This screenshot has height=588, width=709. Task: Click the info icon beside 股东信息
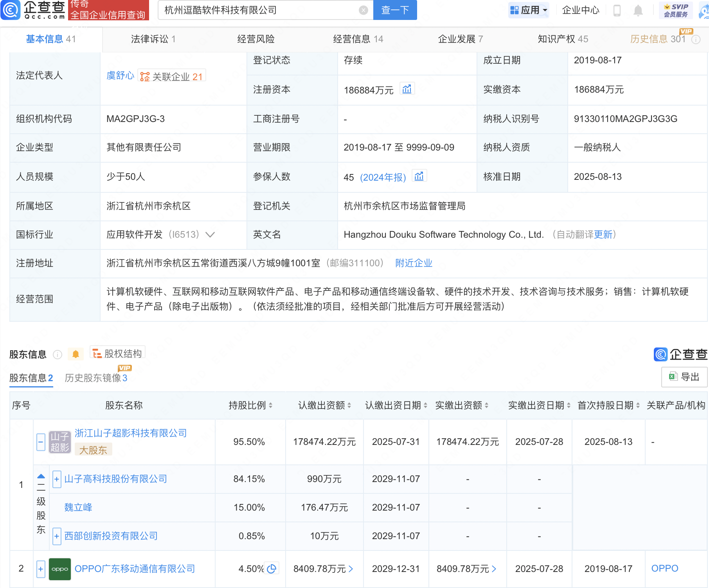(58, 354)
